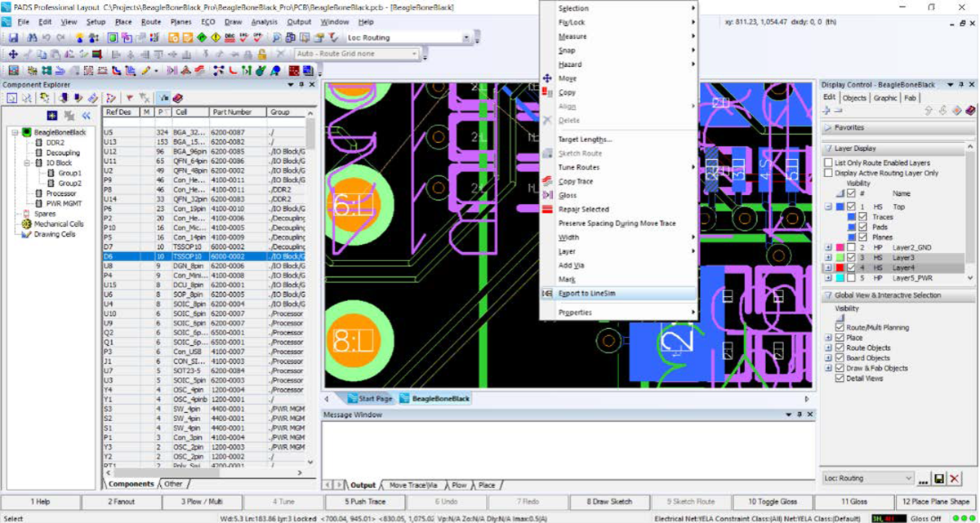The height and width of the screenshot is (523, 980).
Task: Select Processor in the component tree
Action: [61, 193]
